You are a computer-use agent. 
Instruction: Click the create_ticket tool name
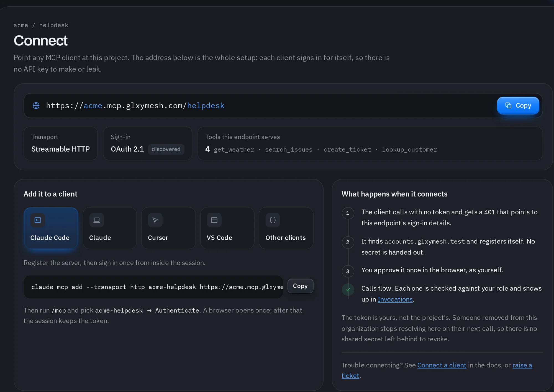pos(347,150)
